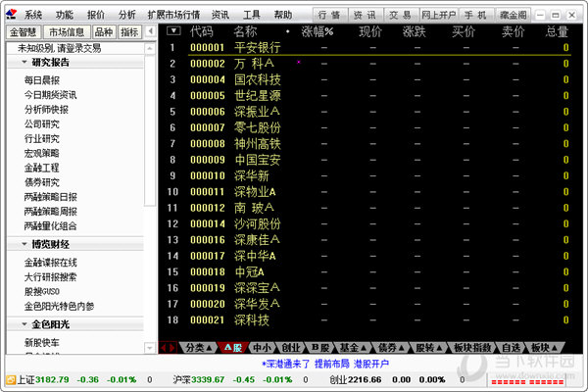Open 今日期货资讯 in the sidebar
The height and width of the screenshot is (392, 588).
[x=50, y=94]
